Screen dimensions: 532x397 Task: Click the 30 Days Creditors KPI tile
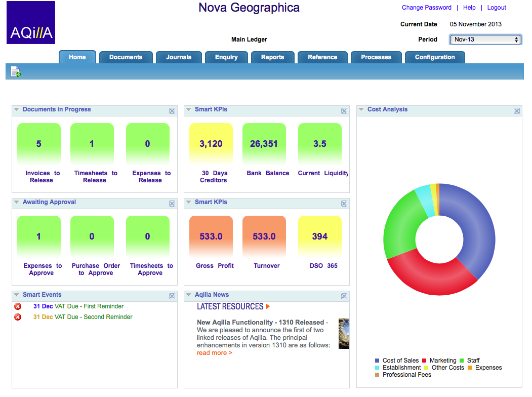tap(211, 143)
